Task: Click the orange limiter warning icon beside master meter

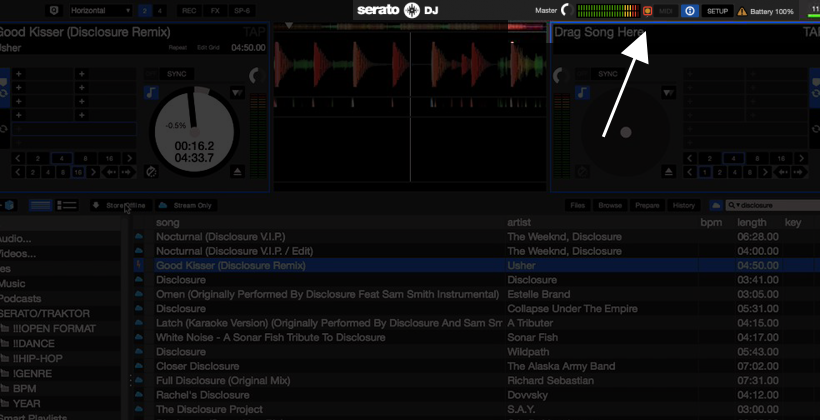Action: click(x=647, y=10)
